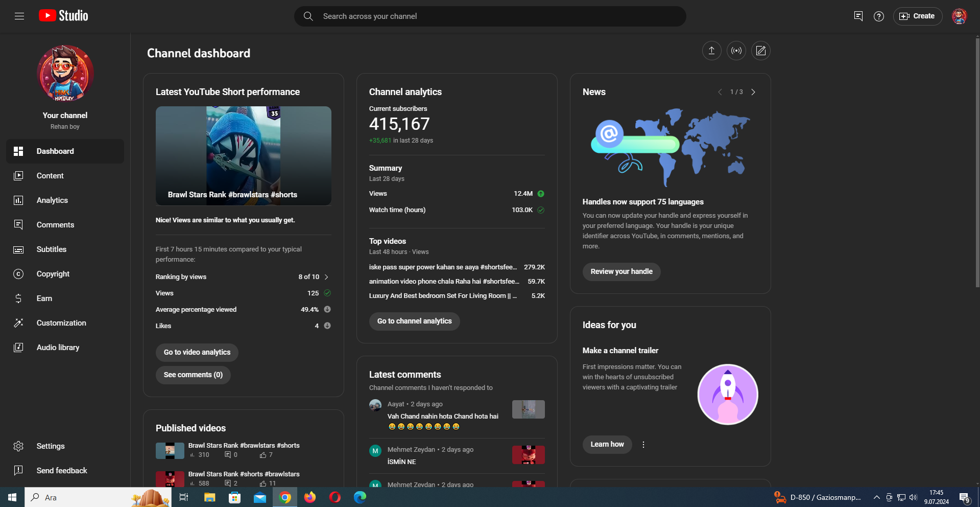Switch to Chrome on the taskbar
The image size is (980, 507).
tap(285, 497)
